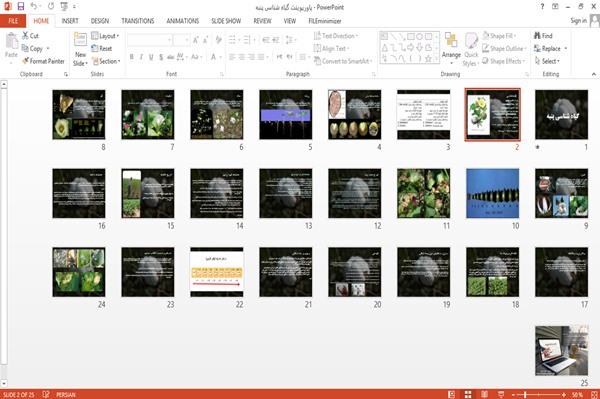Open the Section dropdown
The width and height of the screenshot is (600, 399).
(106, 61)
